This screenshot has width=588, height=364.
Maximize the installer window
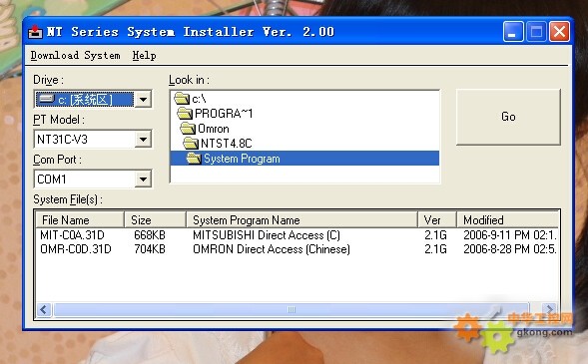[536, 32]
